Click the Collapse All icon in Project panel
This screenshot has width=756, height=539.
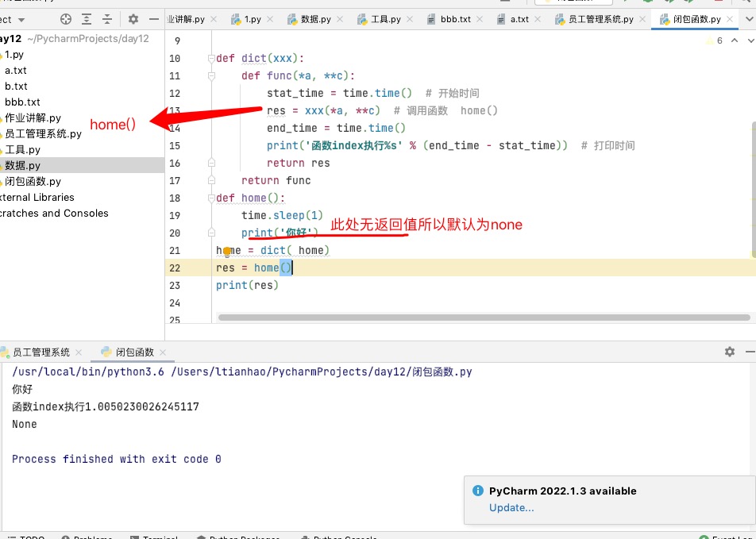tap(107, 19)
